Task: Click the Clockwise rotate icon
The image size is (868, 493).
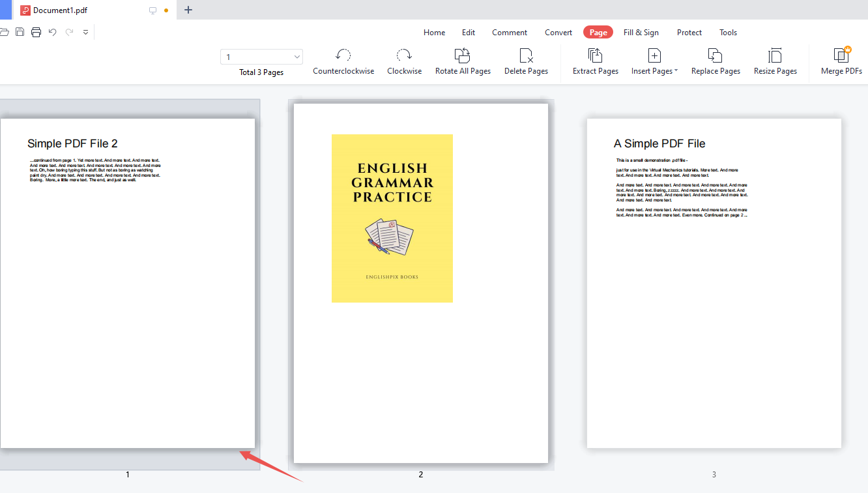Action: click(404, 56)
